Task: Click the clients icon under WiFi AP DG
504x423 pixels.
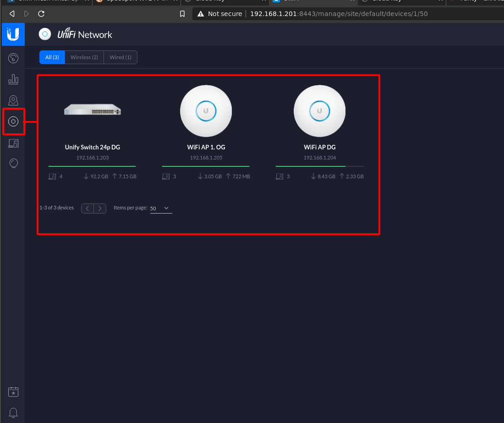Action: (279, 176)
